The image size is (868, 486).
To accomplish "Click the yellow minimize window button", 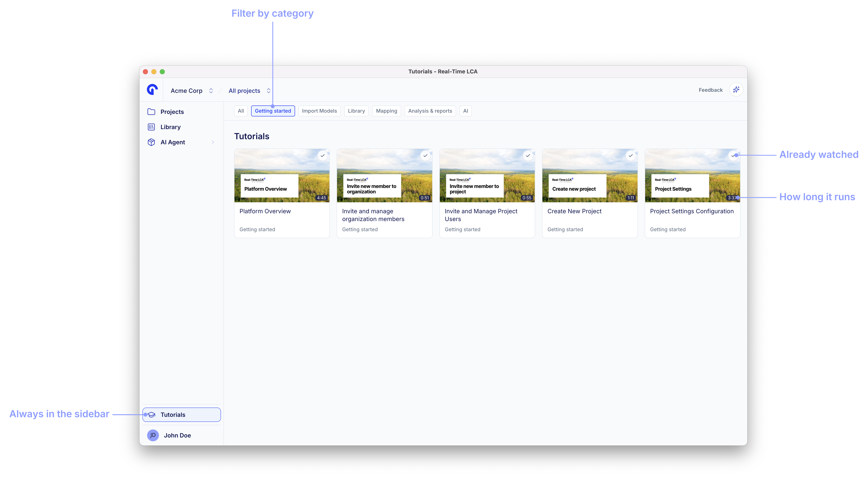I will coord(154,72).
